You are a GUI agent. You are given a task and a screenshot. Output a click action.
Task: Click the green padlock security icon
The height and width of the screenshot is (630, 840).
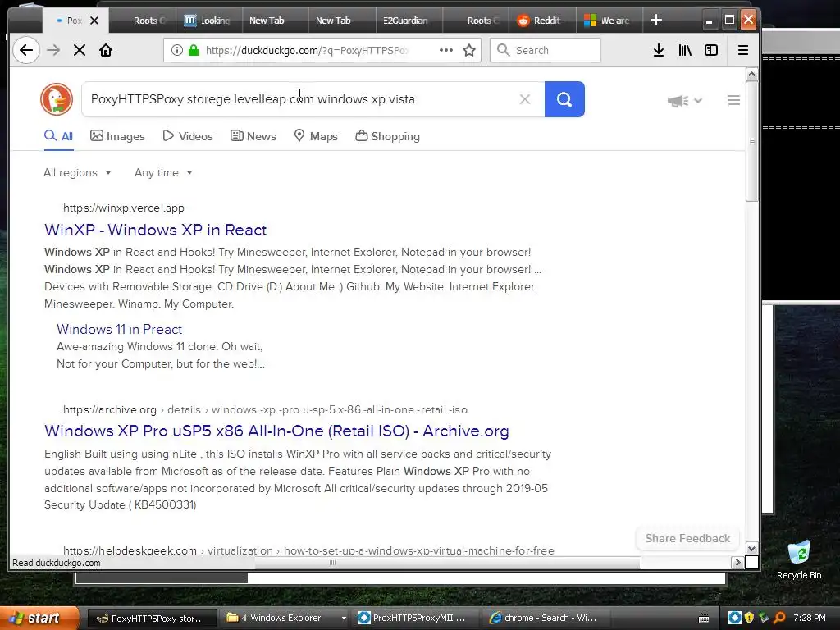pos(194,50)
